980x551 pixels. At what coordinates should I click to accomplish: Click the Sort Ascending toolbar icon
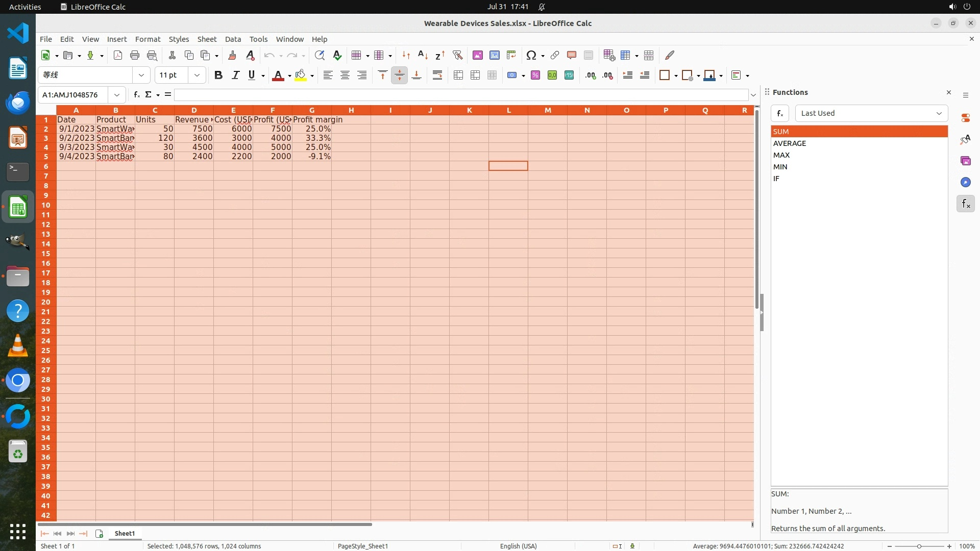coord(423,55)
